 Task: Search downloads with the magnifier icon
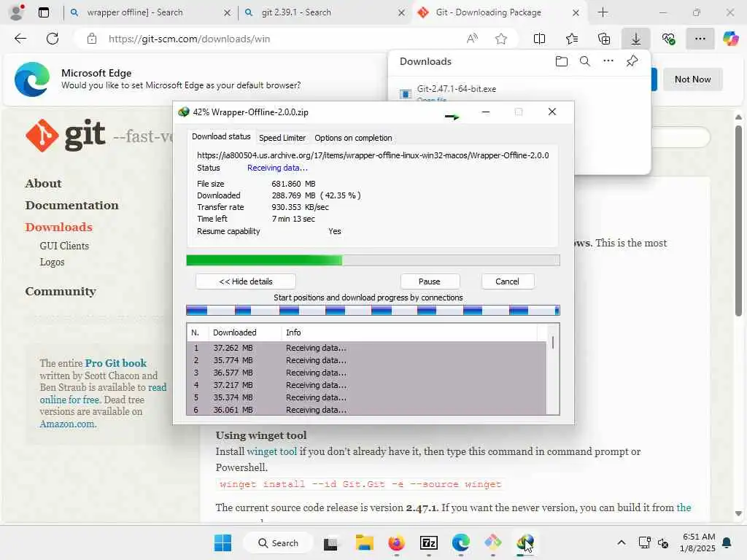[x=585, y=61]
